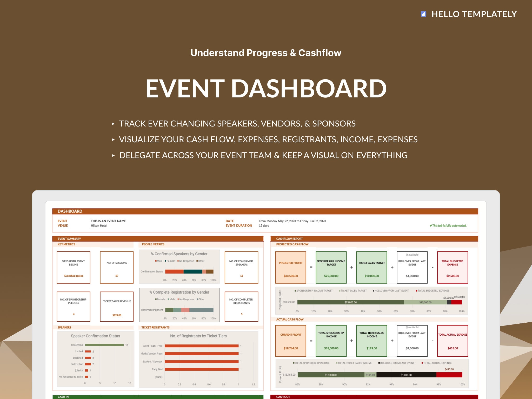Select the Days Until Event Begins card
This screenshot has width=532, height=399.
[74, 267]
